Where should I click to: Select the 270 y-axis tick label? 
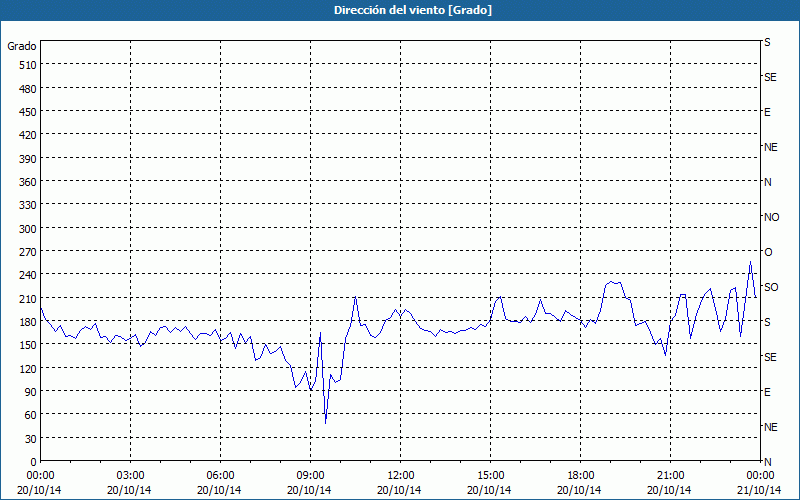click(28, 252)
